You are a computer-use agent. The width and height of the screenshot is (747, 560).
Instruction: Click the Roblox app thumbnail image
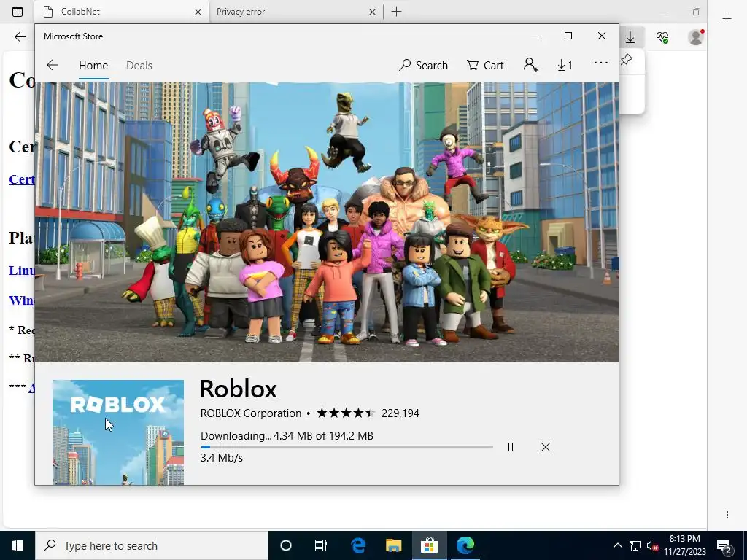tap(118, 432)
